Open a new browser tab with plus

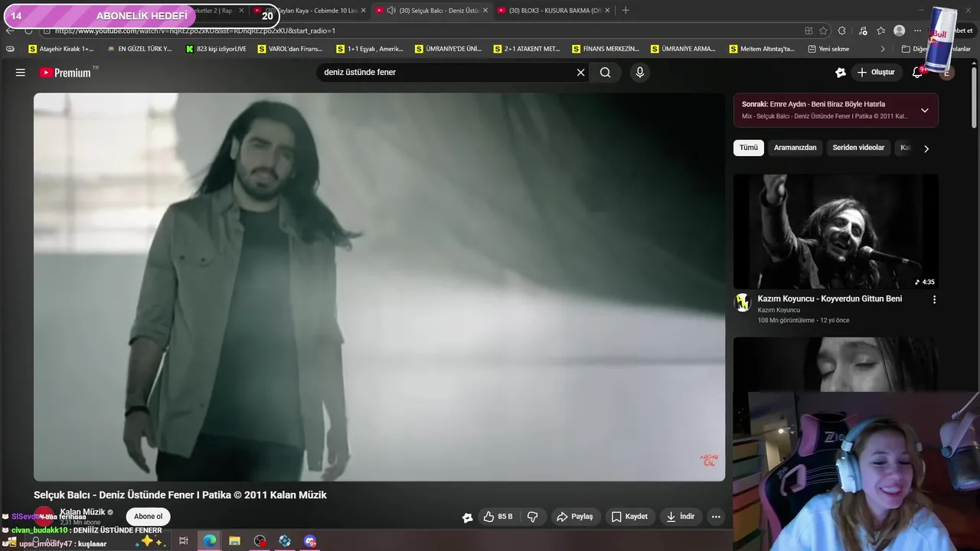[626, 11]
